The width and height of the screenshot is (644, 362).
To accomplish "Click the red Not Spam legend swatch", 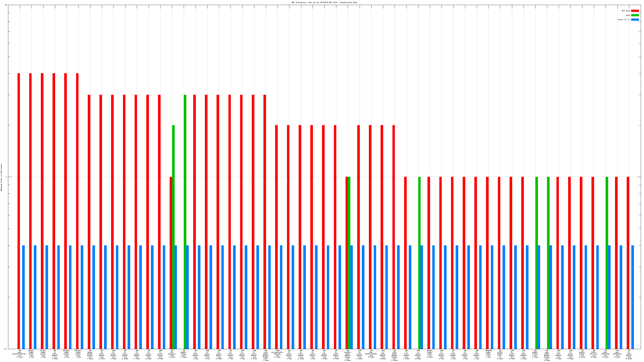I will click(635, 11).
